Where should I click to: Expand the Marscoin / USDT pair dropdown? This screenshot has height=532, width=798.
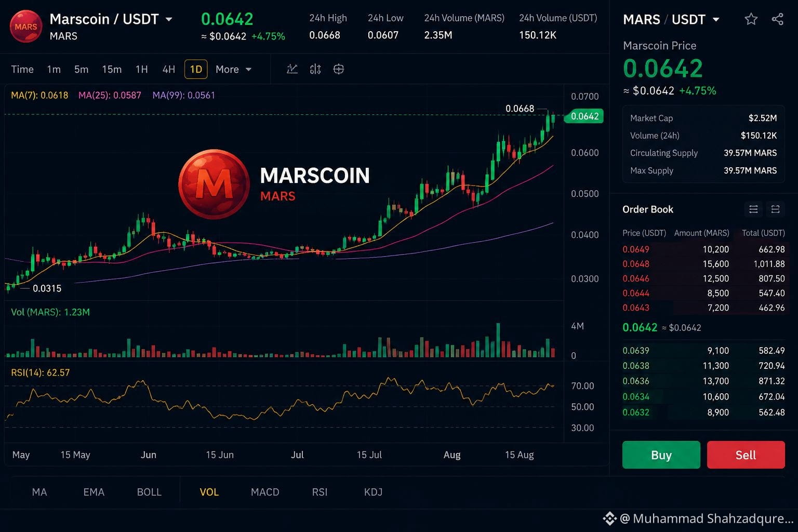coord(168,20)
